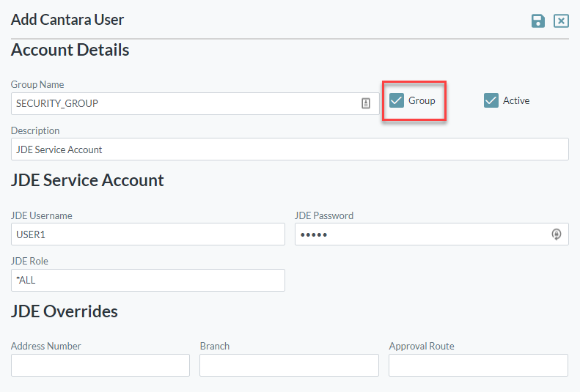Click the JDE Service Account heading
The image size is (580, 392).
coord(87,180)
